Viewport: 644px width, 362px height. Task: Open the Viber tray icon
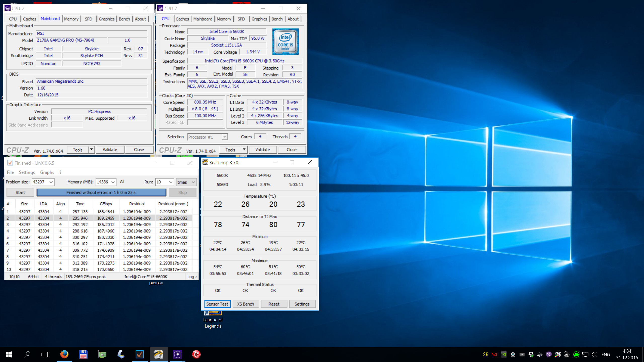coord(549,354)
